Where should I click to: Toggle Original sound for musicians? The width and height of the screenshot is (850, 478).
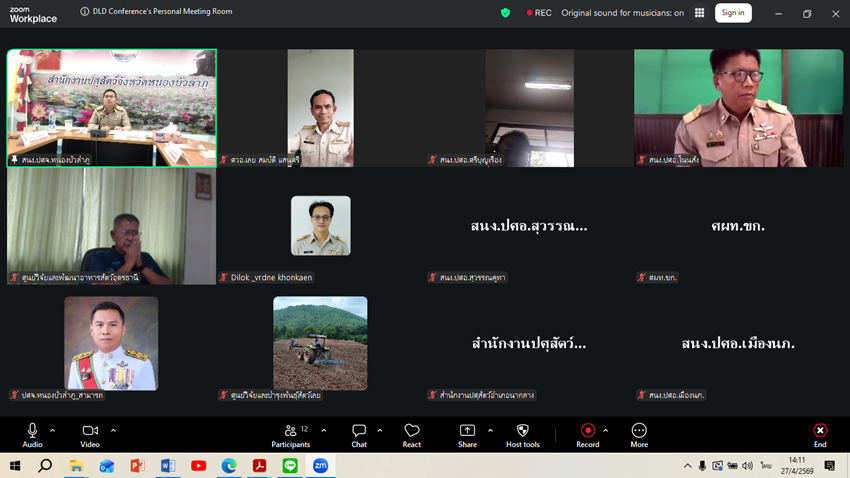point(622,13)
